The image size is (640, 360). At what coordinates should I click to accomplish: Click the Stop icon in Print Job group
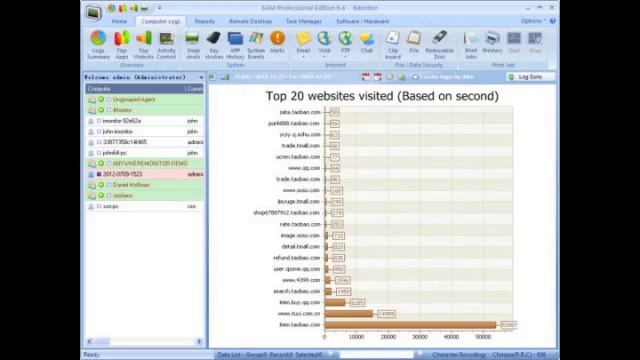point(535,38)
